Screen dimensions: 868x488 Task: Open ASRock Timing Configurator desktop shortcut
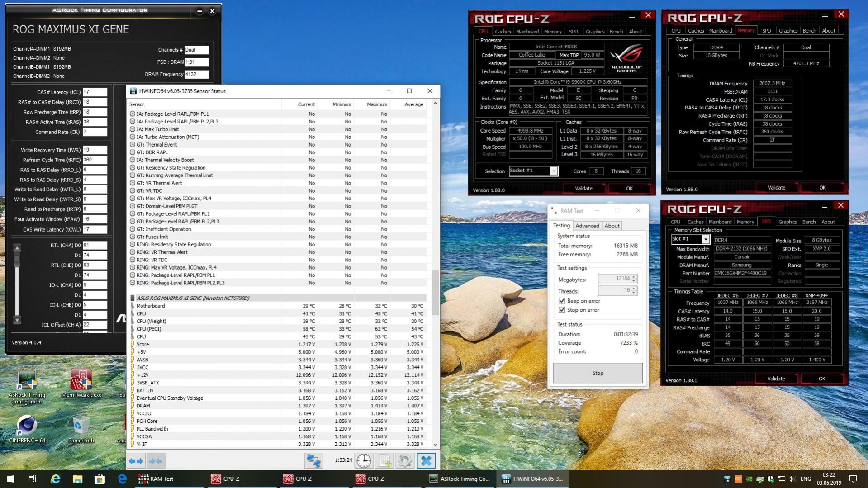(27, 387)
